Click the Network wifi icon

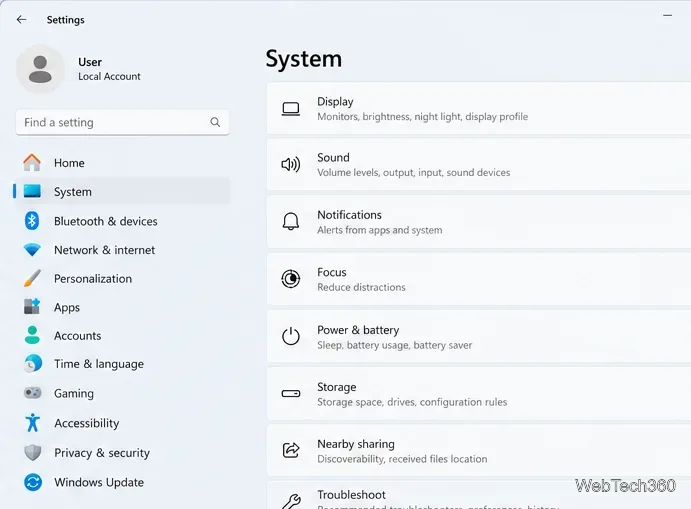point(32,250)
